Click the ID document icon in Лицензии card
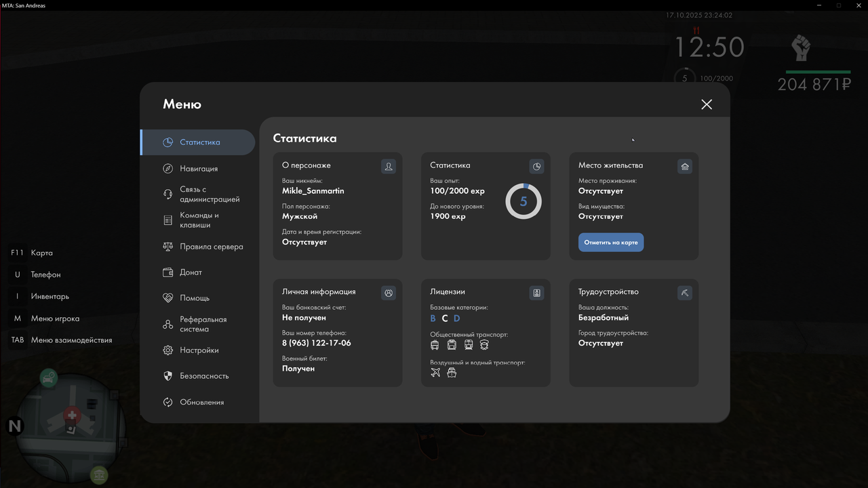Image resolution: width=868 pixels, height=488 pixels. [536, 293]
